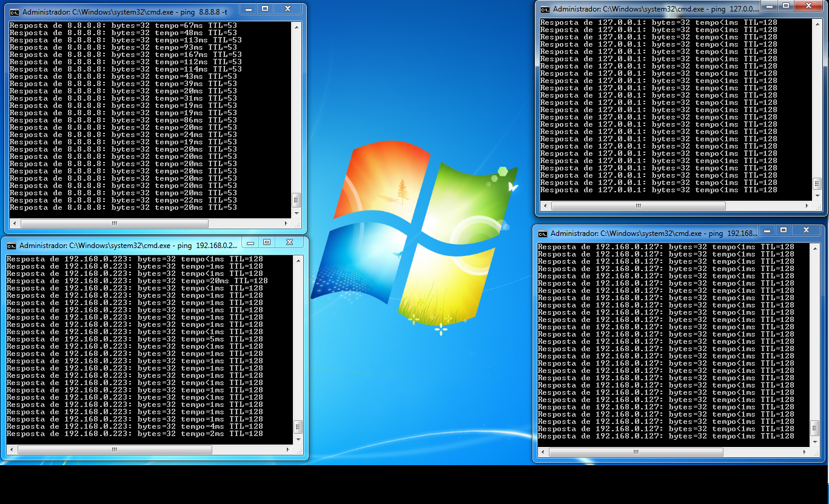Click the horizontal scrollbar thumb in the 192.168.0.223 window

tap(115, 450)
